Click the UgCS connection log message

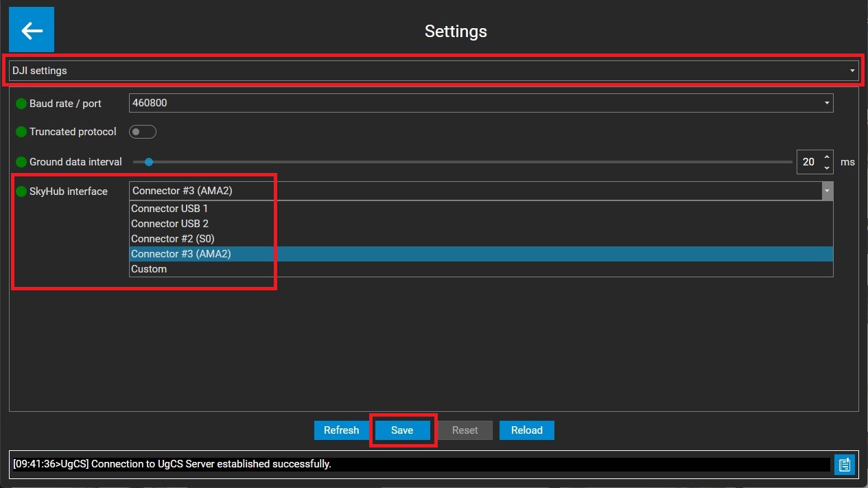(x=172, y=464)
